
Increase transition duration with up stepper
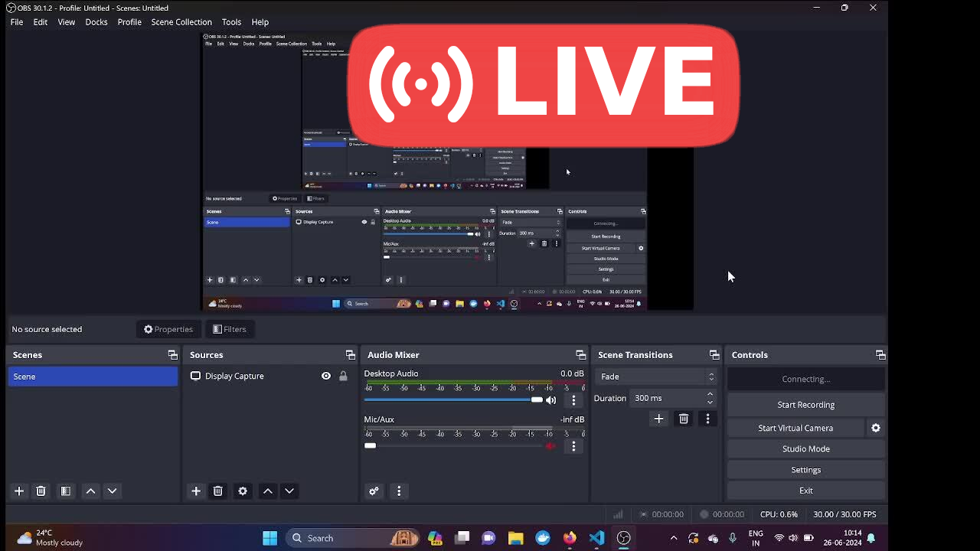tap(710, 394)
